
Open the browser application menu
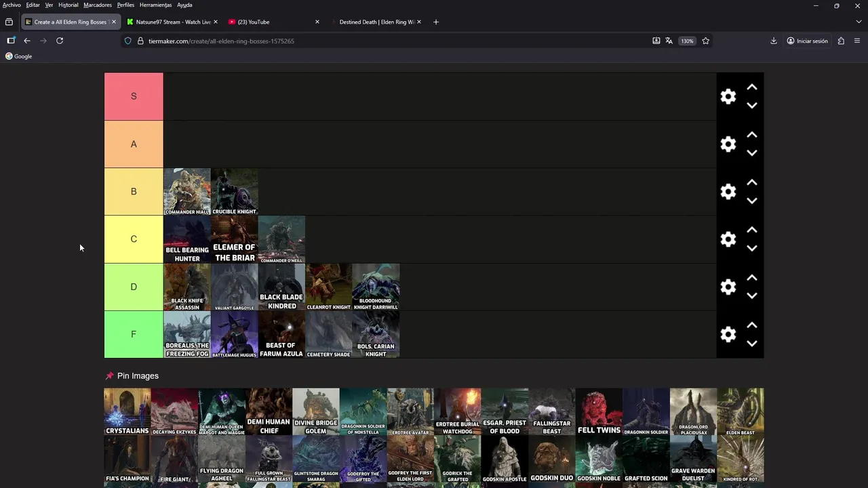[858, 41]
